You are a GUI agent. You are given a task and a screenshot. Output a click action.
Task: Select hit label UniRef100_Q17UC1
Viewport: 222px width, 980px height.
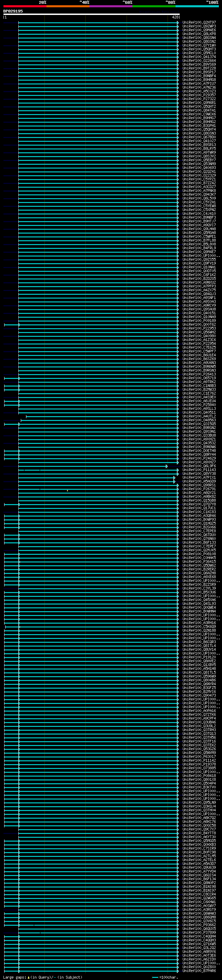point(199,508)
